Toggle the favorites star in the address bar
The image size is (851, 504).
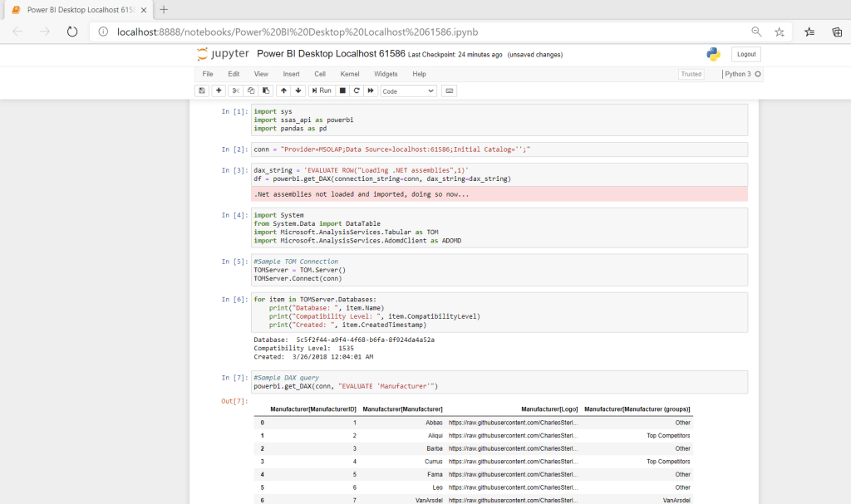(779, 31)
